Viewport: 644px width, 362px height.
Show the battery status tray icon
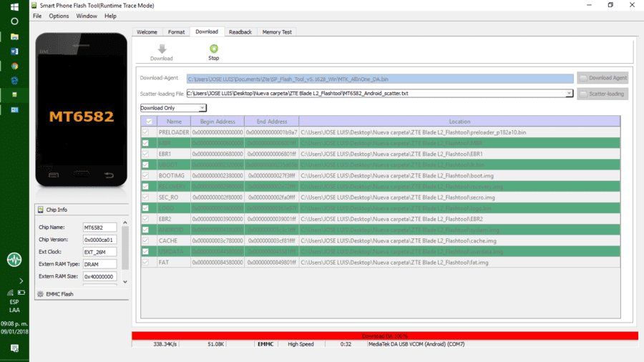(21, 293)
